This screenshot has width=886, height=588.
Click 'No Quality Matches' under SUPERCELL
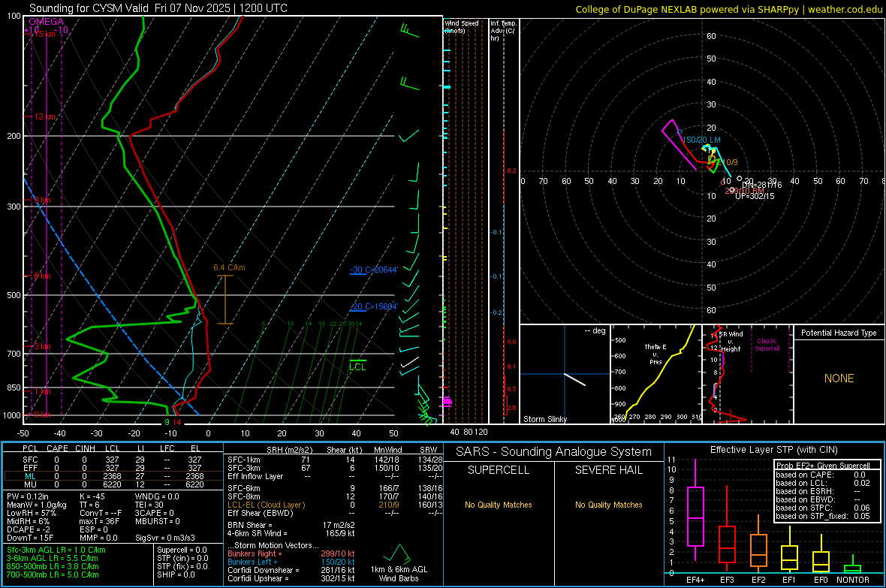click(x=499, y=505)
